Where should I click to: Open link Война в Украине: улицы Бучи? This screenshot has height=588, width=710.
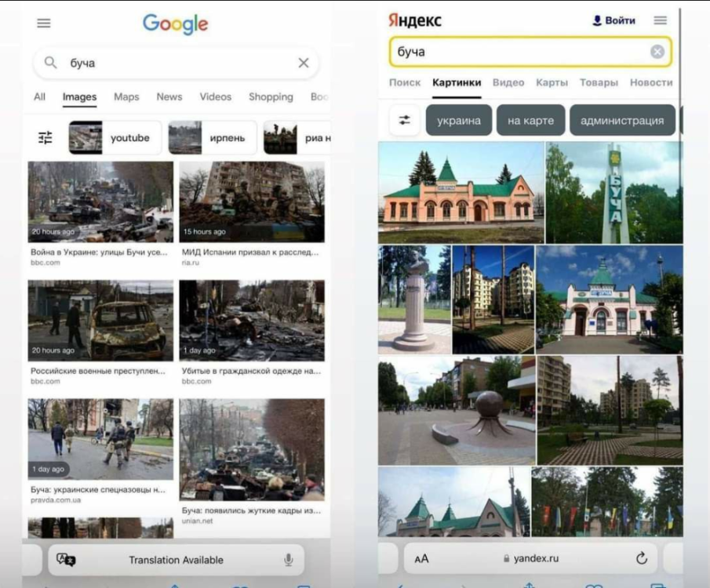click(99, 252)
